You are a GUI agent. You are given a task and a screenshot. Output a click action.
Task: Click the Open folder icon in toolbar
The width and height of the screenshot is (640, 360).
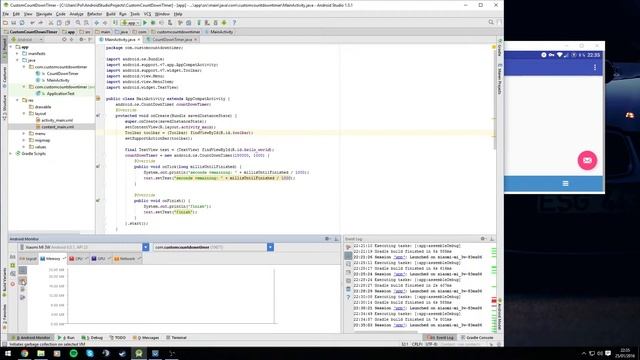pos(5,23)
